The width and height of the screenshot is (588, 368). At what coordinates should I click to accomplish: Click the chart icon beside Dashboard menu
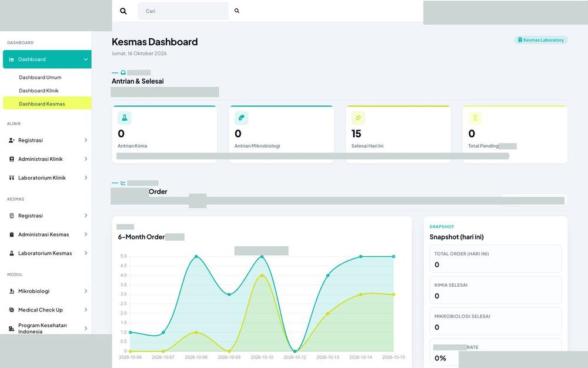[12, 59]
